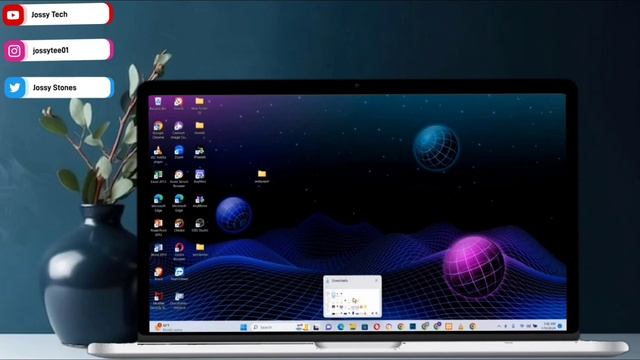Image resolution: width=640 pixels, height=360 pixels.
Task: Open VLC media player desktop shortcut
Action: [158, 154]
